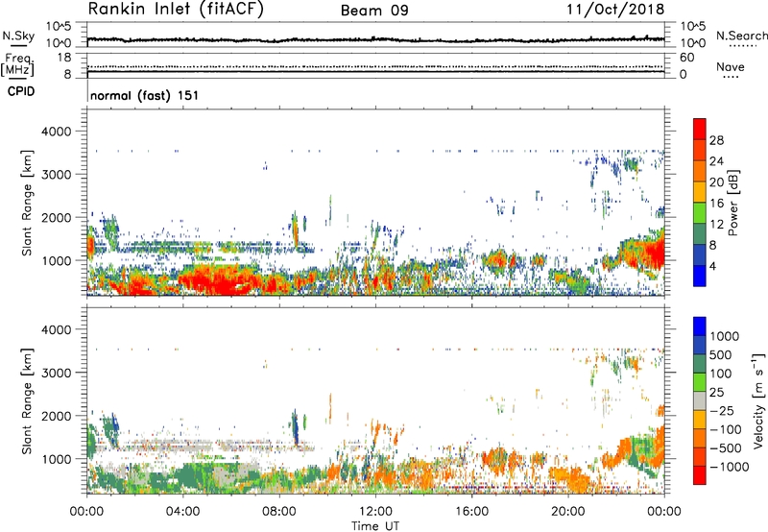Screen dimensions: 768x532
Task: Click the 'Power [dB]' colorbar label
Action: 732,203
